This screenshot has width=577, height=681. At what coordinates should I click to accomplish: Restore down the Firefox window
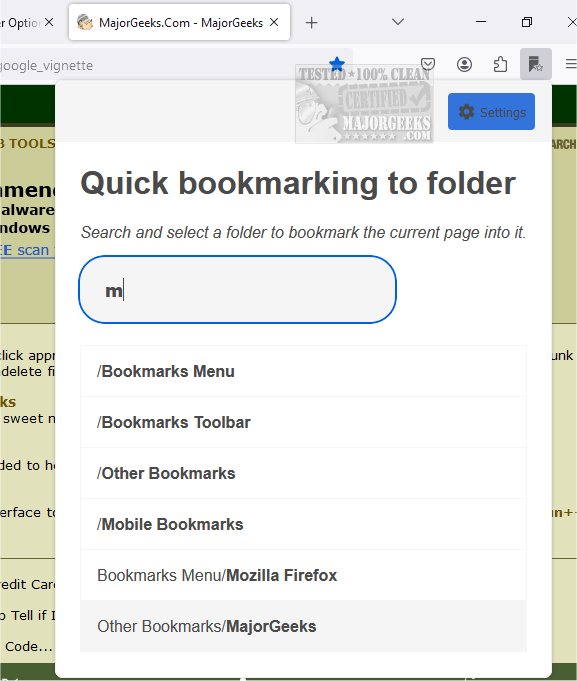click(527, 22)
